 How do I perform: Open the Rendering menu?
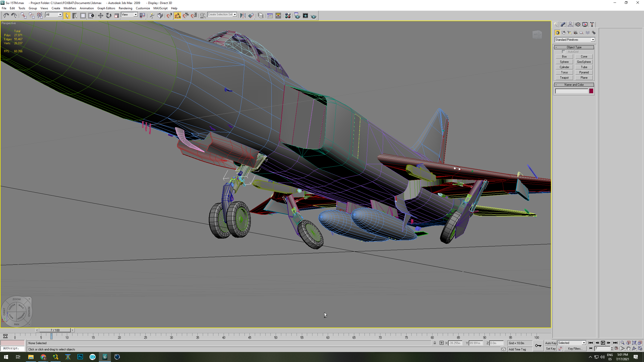coord(125,8)
